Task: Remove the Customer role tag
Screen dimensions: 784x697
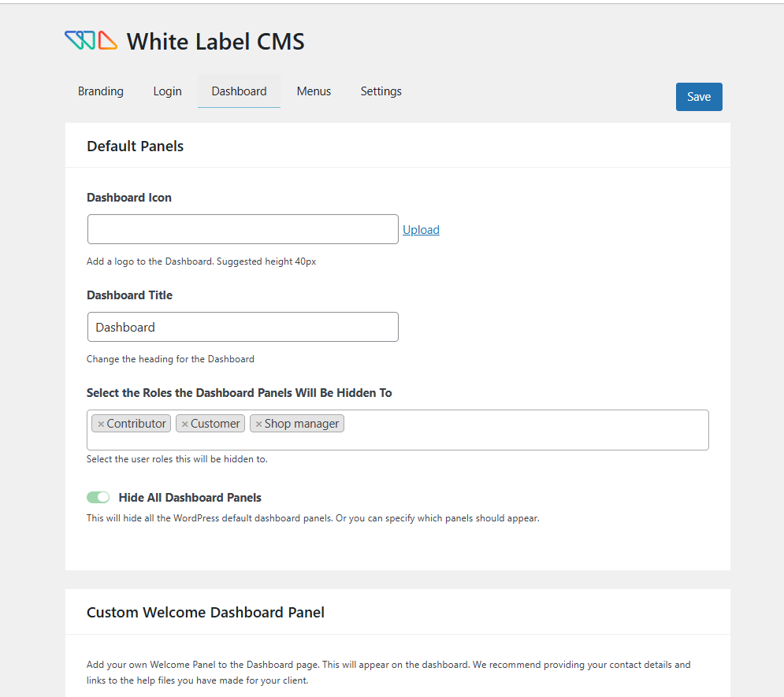Action: [185, 425]
